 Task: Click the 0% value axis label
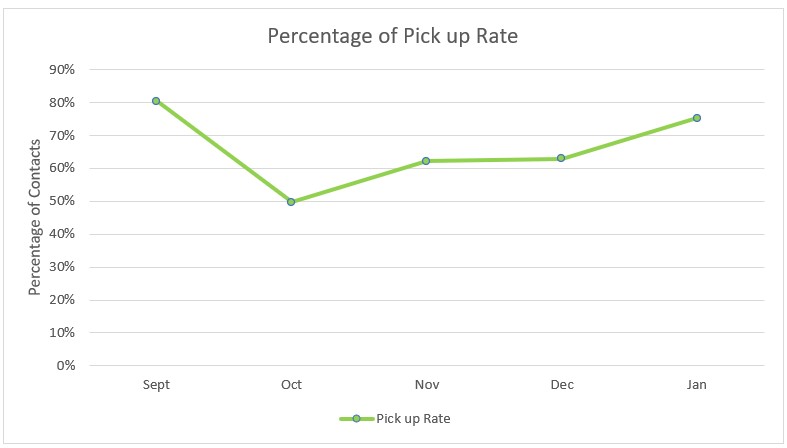(66, 365)
